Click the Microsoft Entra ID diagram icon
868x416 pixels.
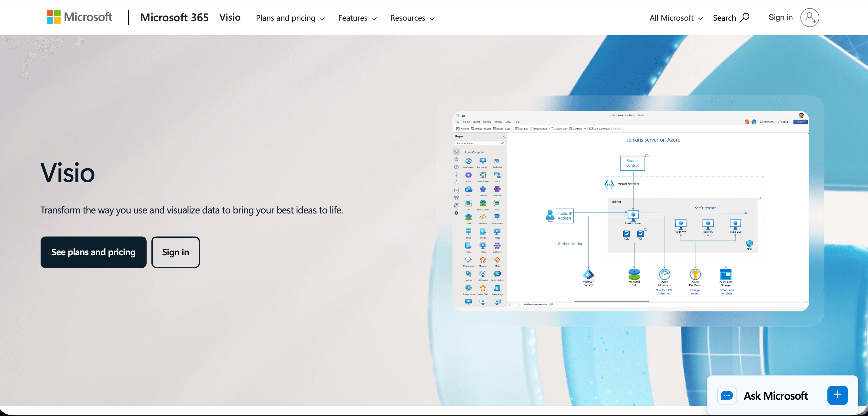588,274
